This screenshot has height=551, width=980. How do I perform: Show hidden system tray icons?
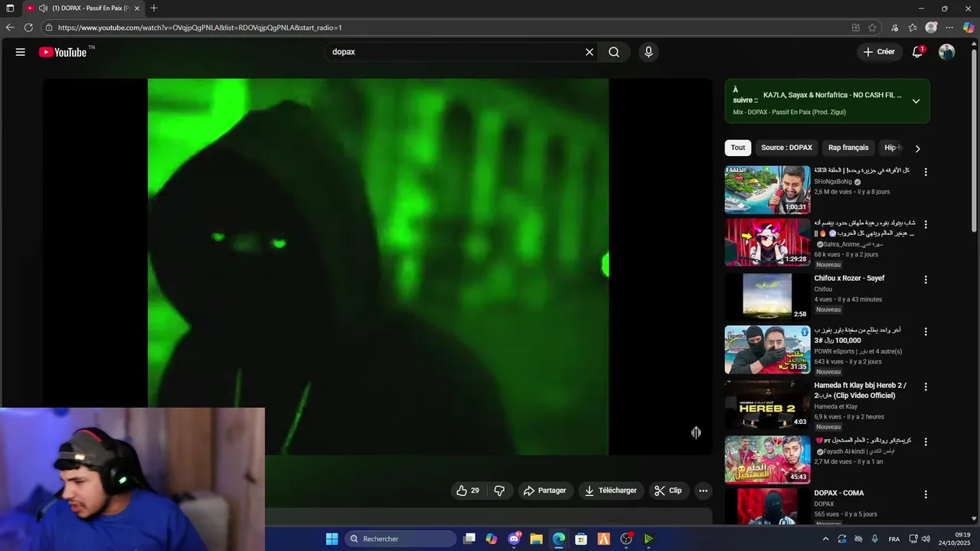click(x=825, y=539)
